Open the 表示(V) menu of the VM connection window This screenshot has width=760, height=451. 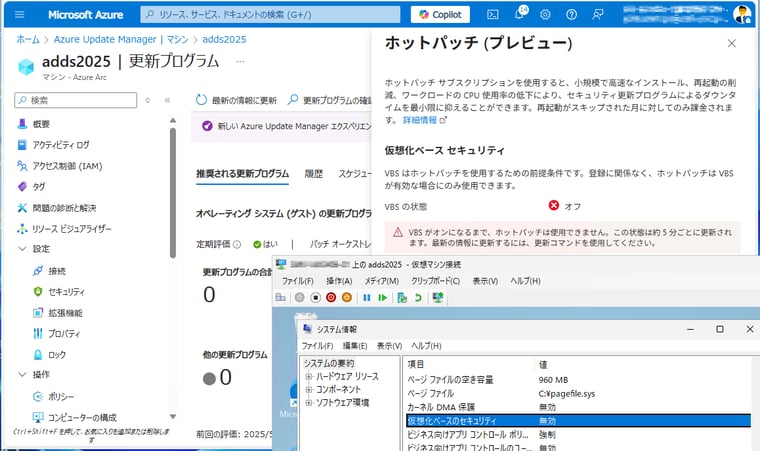pos(485,281)
